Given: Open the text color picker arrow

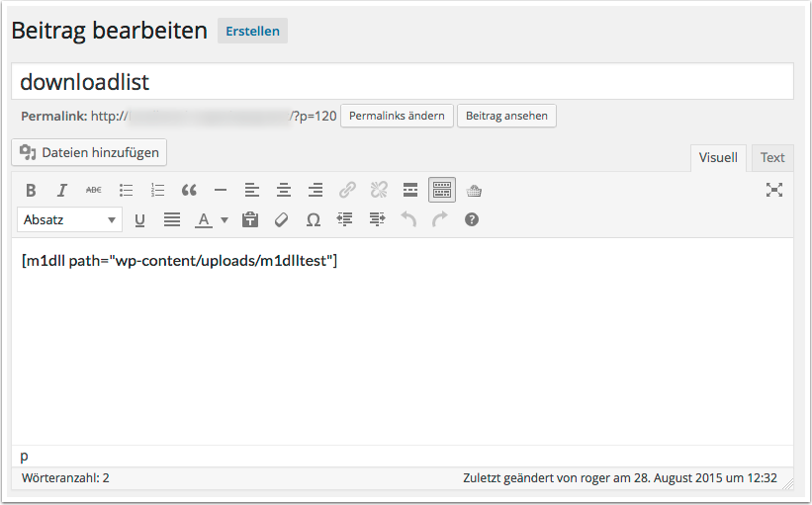Looking at the screenshot, I should pos(225,220).
